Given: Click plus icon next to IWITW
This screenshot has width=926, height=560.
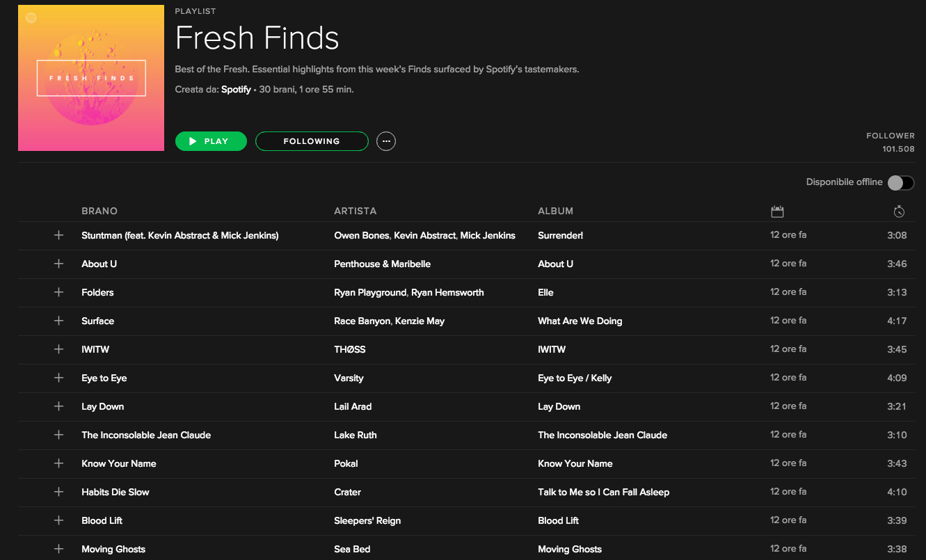Looking at the screenshot, I should (58, 349).
